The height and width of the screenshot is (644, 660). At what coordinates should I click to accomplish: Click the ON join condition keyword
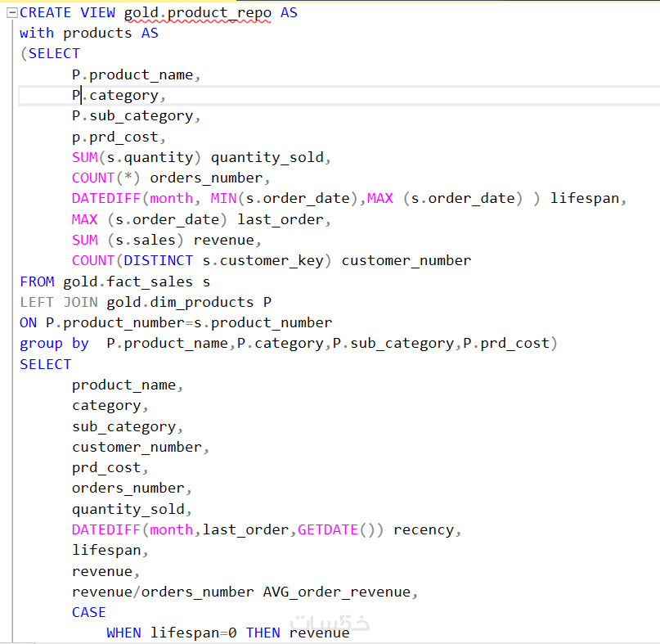pyautogui.click(x=28, y=323)
